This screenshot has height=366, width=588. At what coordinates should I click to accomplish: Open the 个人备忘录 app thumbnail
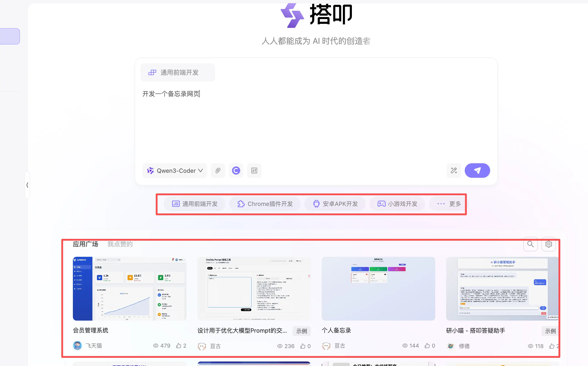pyautogui.click(x=378, y=289)
